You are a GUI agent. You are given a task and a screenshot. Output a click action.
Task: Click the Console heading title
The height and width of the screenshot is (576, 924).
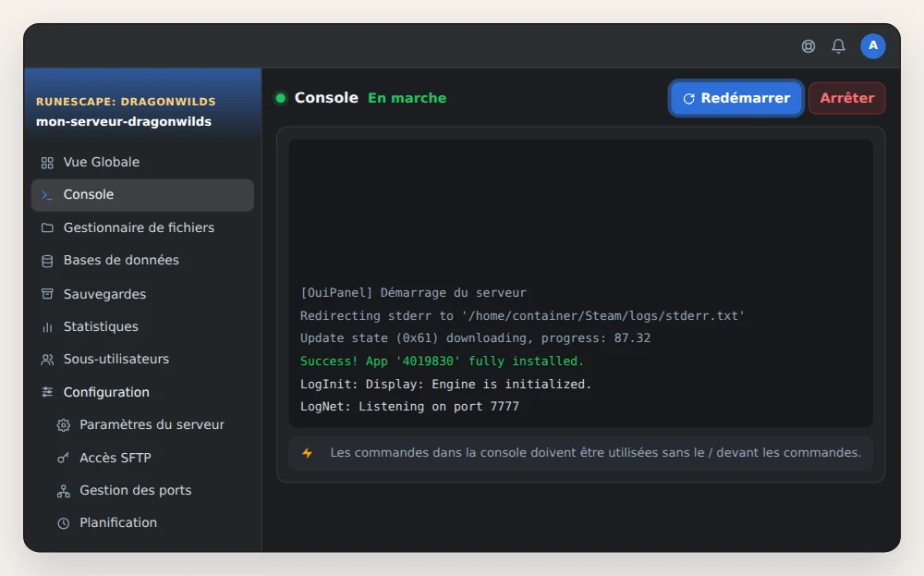[x=326, y=98]
